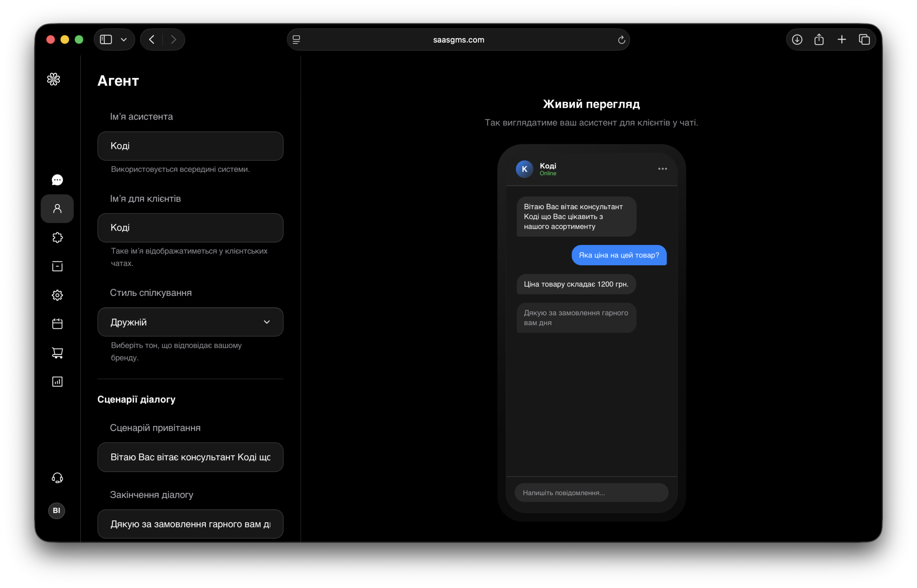Click the flower logo icon at top

click(x=53, y=79)
